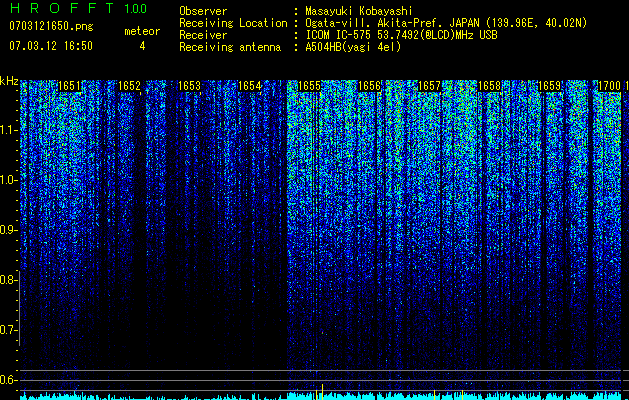Screen dimensions: 629x400
Task: Click the HROFFT program title text
Action: tap(62, 8)
